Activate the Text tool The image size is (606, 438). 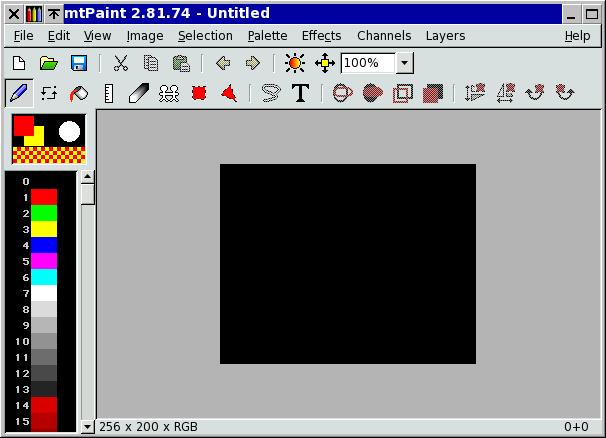pos(300,93)
